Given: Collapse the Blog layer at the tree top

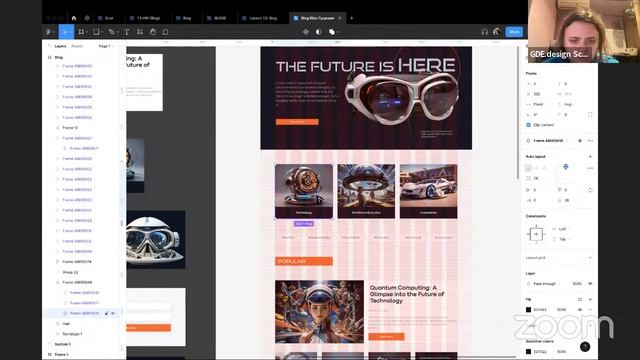Looking at the screenshot, I should 50,58.
